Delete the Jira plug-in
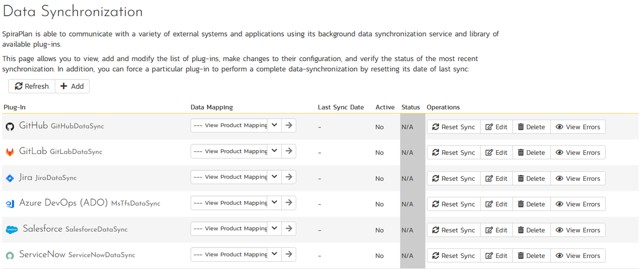The height and width of the screenshot is (272, 644). pos(531,179)
